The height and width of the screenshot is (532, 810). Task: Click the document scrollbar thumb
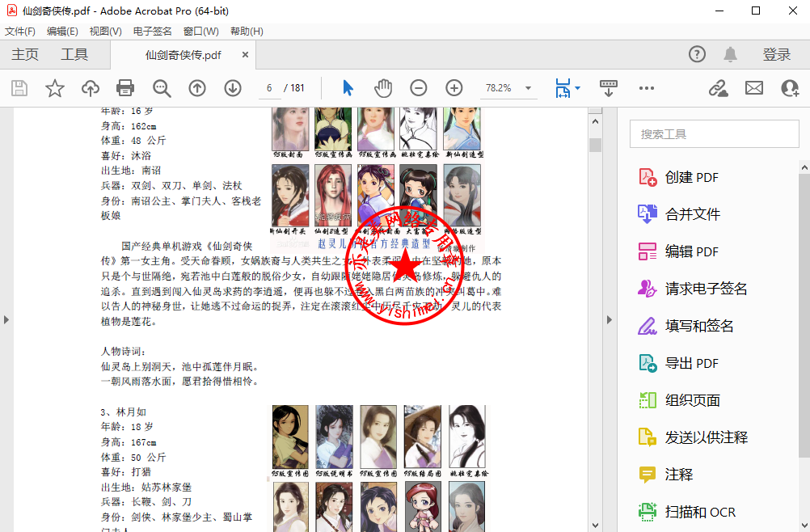coord(595,146)
